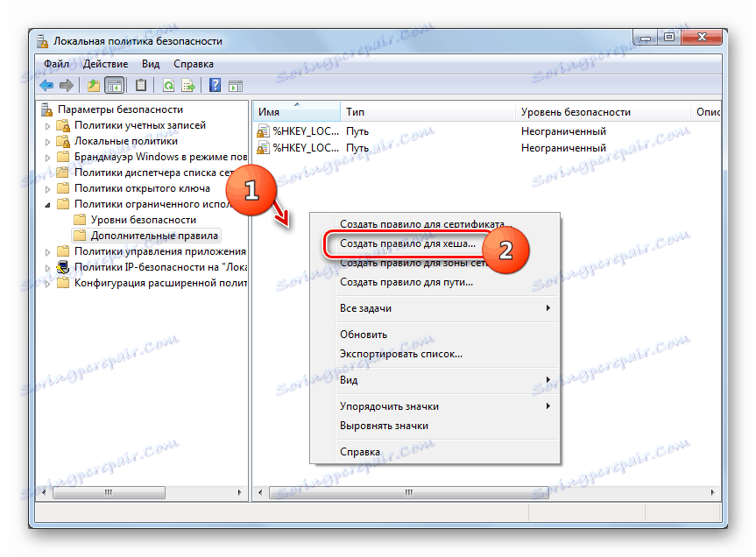This screenshot has width=756, height=557.
Task: Click the Forward arrow toolbar icon
Action: tap(67, 86)
